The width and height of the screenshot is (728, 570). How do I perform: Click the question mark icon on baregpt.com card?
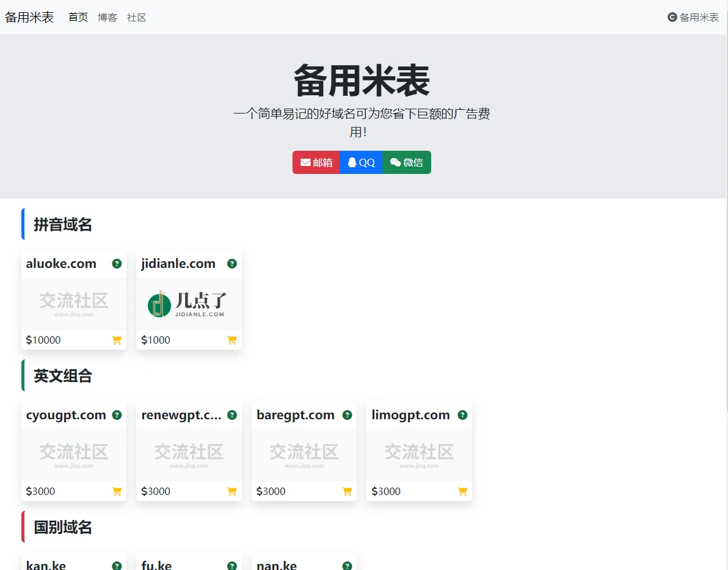pos(347,415)
